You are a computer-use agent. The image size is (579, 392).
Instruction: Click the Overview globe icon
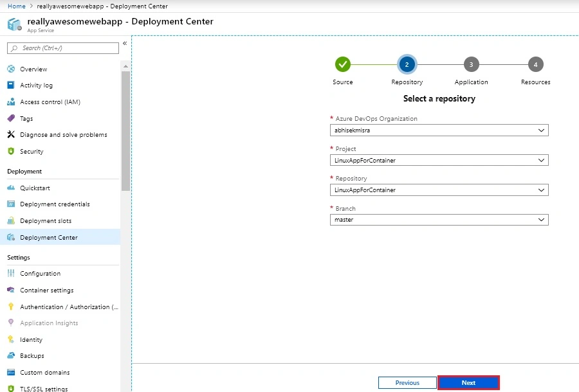pos(11,69)
